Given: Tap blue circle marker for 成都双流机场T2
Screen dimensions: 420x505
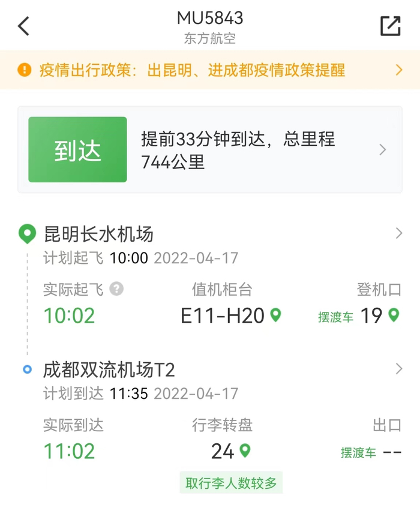Looking at the screenshot, I should (x=27, y=369).
